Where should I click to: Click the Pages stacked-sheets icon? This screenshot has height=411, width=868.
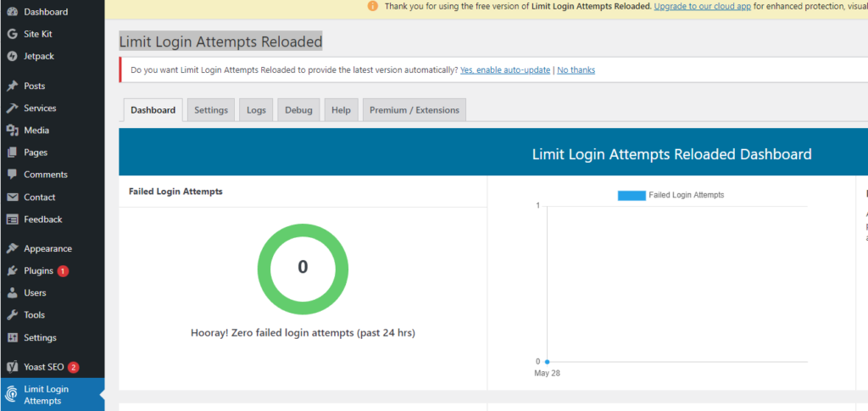[x=12, y=153]
